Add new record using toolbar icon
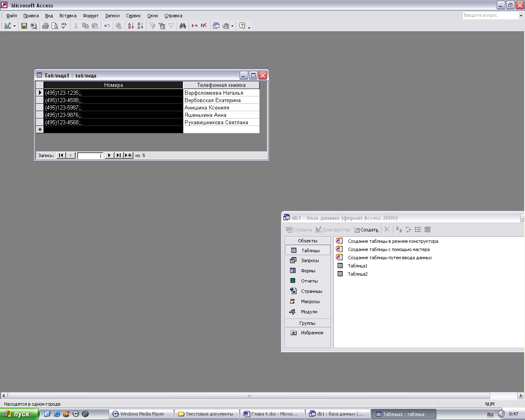 point(195,26)
